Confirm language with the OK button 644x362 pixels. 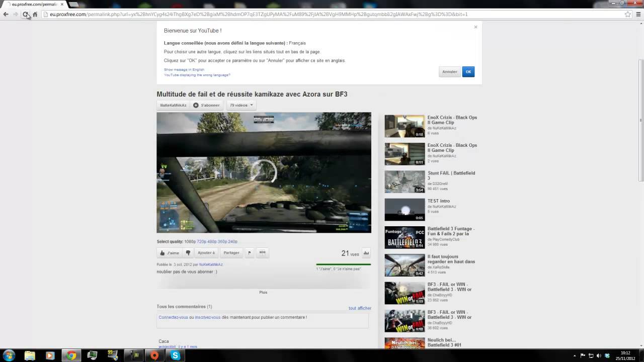pos(468,72)
